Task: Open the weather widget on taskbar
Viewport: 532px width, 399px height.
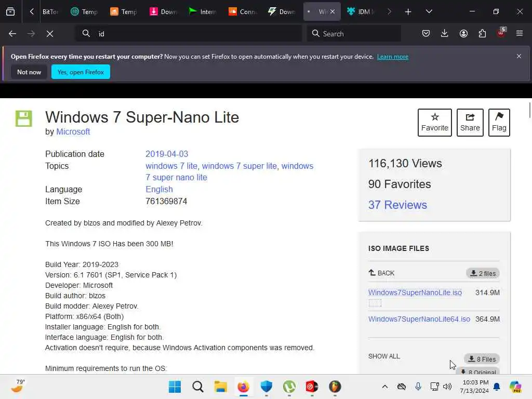Action: 18,387
